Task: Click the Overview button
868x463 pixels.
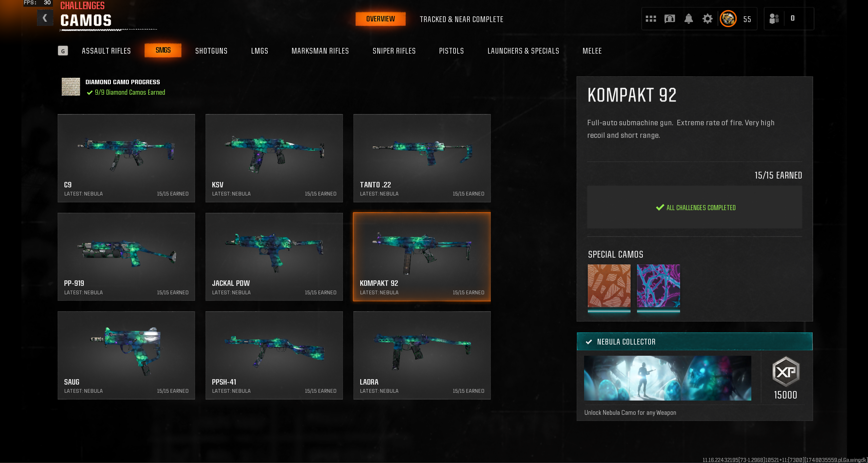Action: [x=380, y=19]
